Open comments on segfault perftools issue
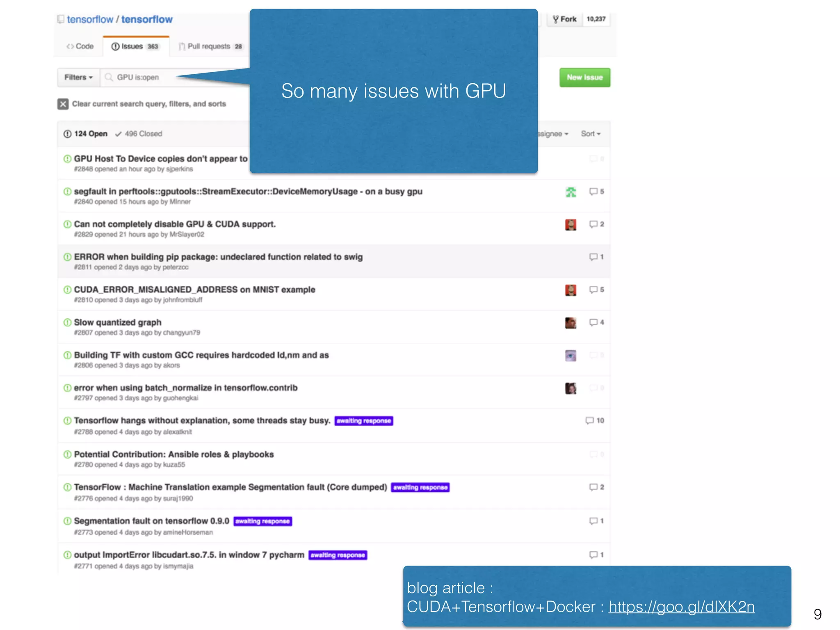 coord(596,192)
